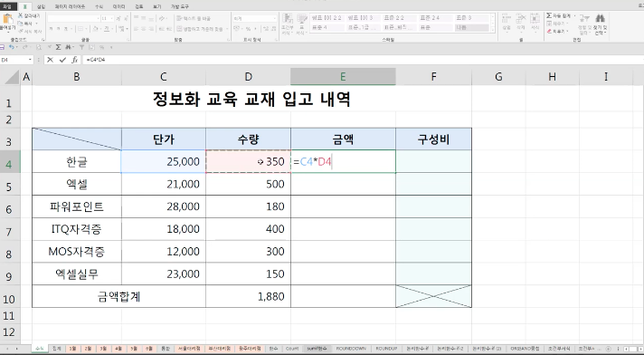Screen dimensions: 644x355
Task: Click cell containing 25,000
Action: coord(164,161)
